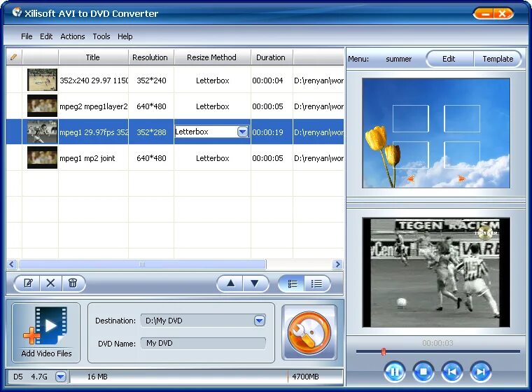The image size is (532, 392).
Task: Minimize the Xilisoft converter window
Action: pyautogui.click(x=486, y=14)
